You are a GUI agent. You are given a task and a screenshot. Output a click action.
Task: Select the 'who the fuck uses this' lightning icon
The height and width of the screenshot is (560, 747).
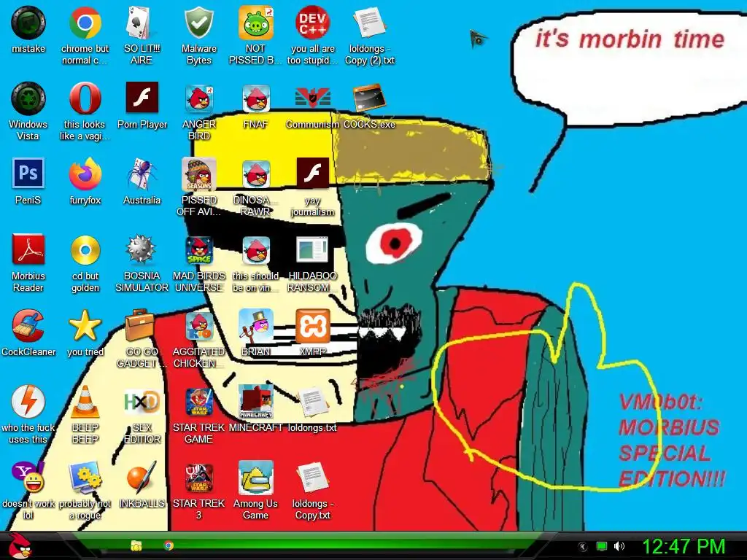(x=28, y=402)
